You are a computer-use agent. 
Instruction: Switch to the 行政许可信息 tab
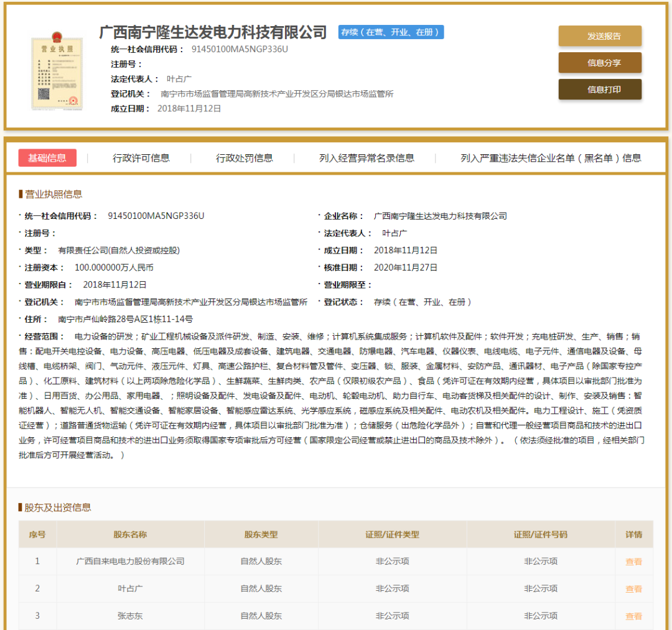tap(144, 157)
